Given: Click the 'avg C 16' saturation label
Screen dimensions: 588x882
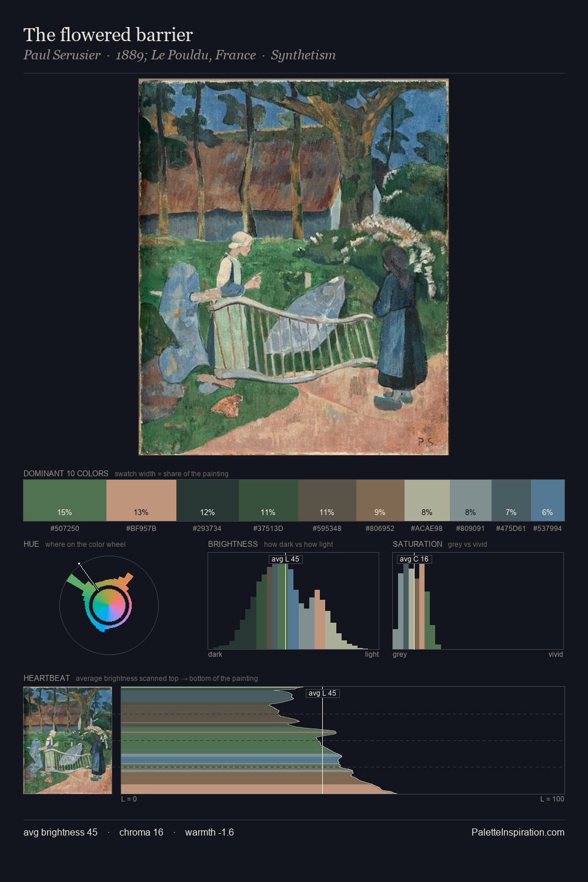Looking at the screenshot, I should [x=414, y=559].
